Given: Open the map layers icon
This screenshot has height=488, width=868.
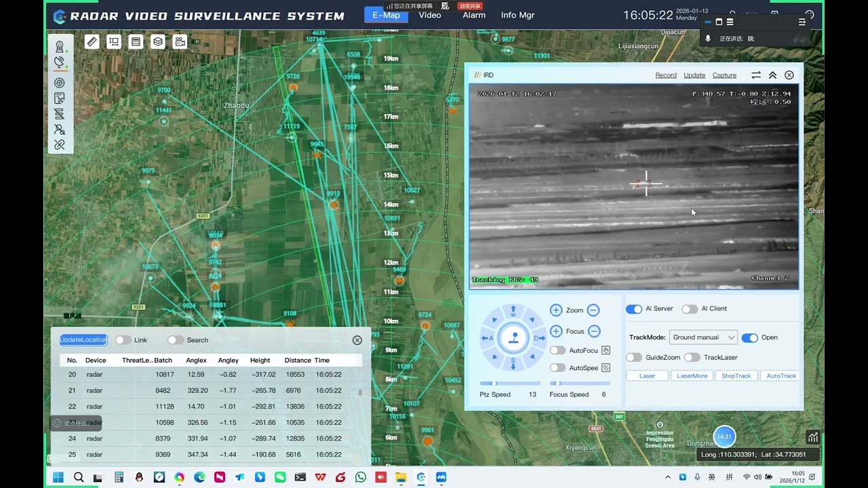Looking at the screenshot, I should pyautogui.click(x=158, y=42).
